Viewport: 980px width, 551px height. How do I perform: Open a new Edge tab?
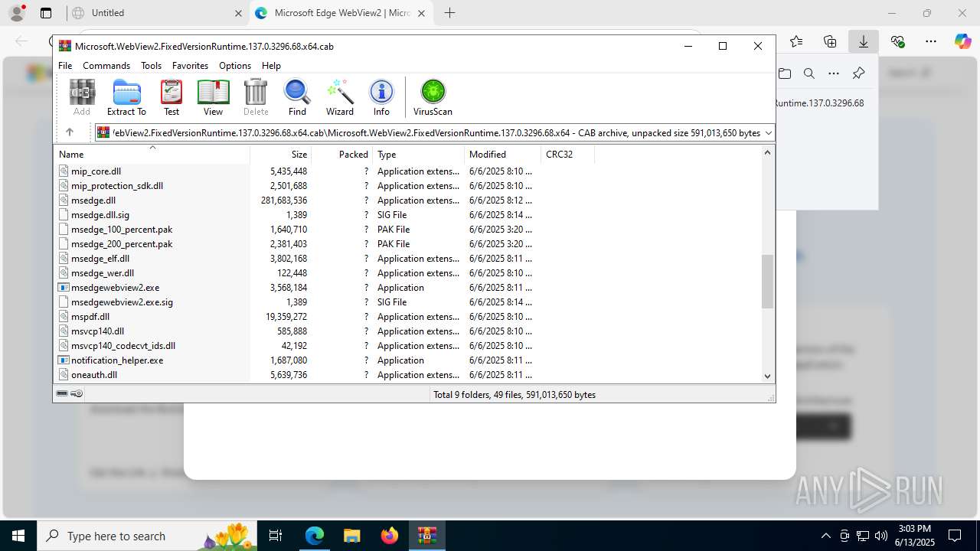449,13
